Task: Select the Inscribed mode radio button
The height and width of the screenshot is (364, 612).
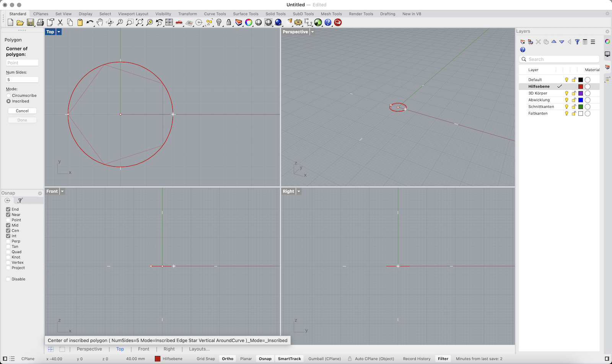Action: point(8,101)
